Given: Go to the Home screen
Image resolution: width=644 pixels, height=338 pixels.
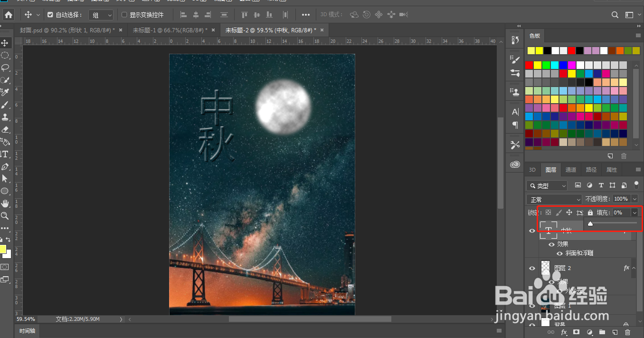Looking at the screenshot, I should point(9,15).
